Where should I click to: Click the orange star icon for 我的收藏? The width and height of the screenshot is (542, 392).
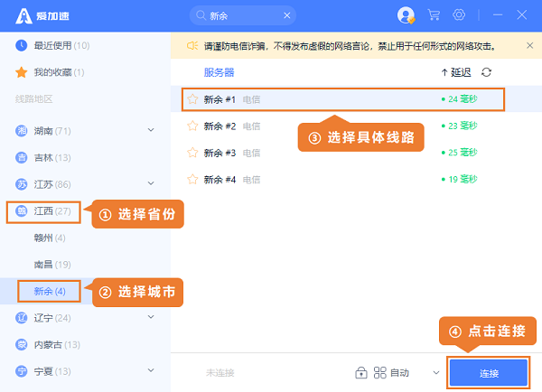tap(22, 72)
